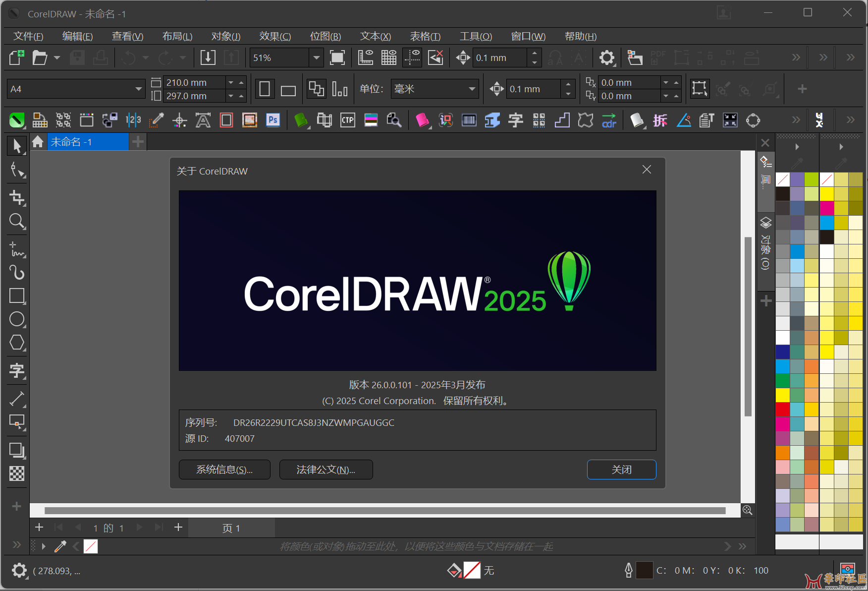The image size is (868, 591).
Task: Toggle show guidelines button
Action: (x=412, y=58)
